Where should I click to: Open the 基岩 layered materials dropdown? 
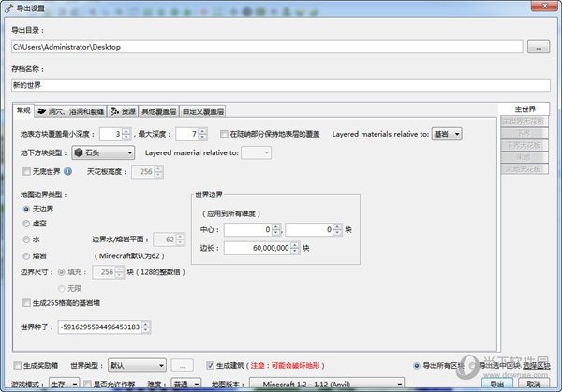446,134
